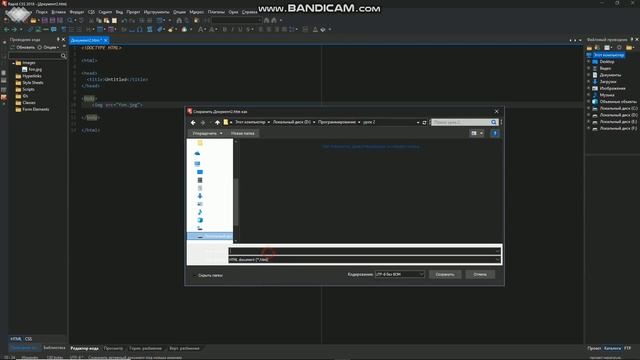Refresh the save dialog folder path

point(424,122)
